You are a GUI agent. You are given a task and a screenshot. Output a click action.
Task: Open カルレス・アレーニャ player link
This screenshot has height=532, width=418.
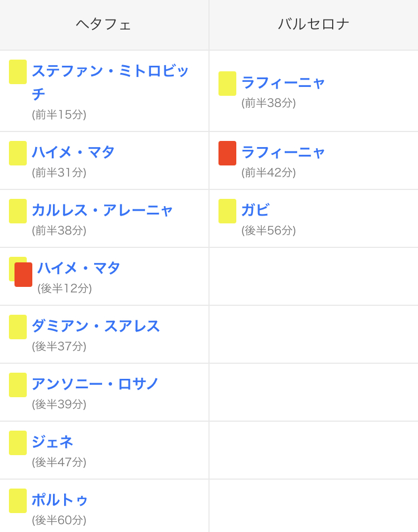102,210
